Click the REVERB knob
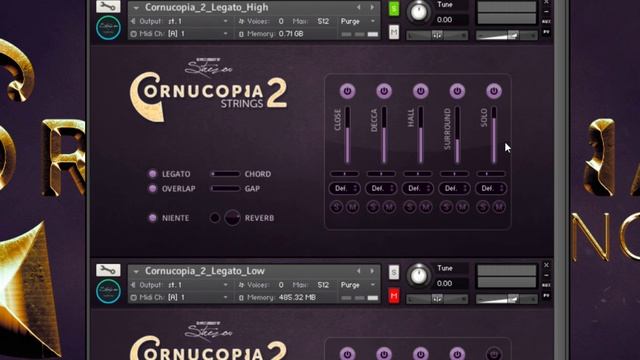Screen dimensions: 640x360 [232, 218]
